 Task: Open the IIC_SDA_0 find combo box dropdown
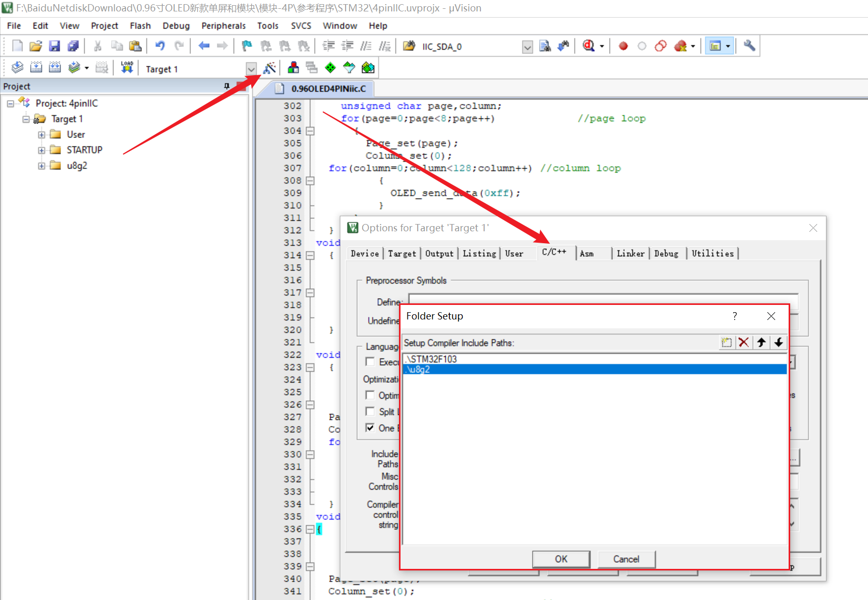(x=527, y=47)
